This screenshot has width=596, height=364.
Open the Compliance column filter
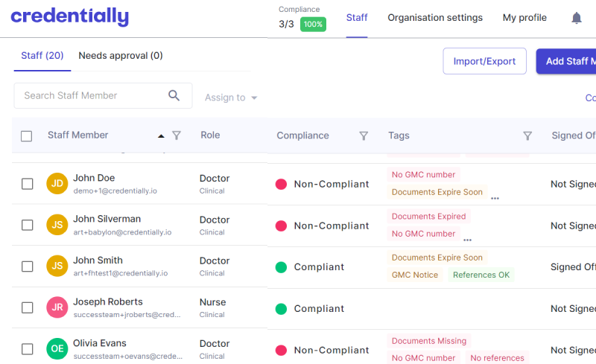pyautogui.click(x=364, y=135)
